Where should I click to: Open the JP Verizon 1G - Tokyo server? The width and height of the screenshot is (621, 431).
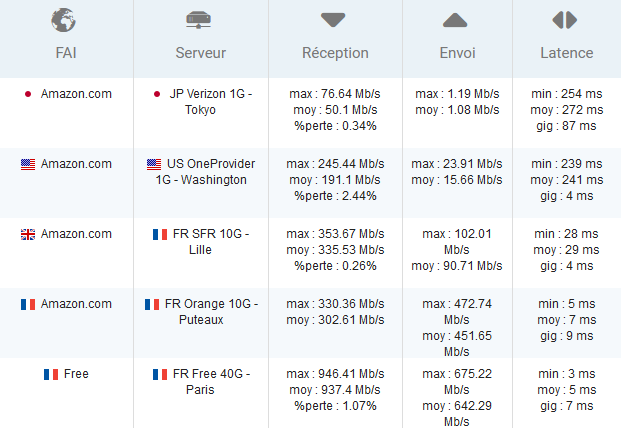click(x=210, y=102)
